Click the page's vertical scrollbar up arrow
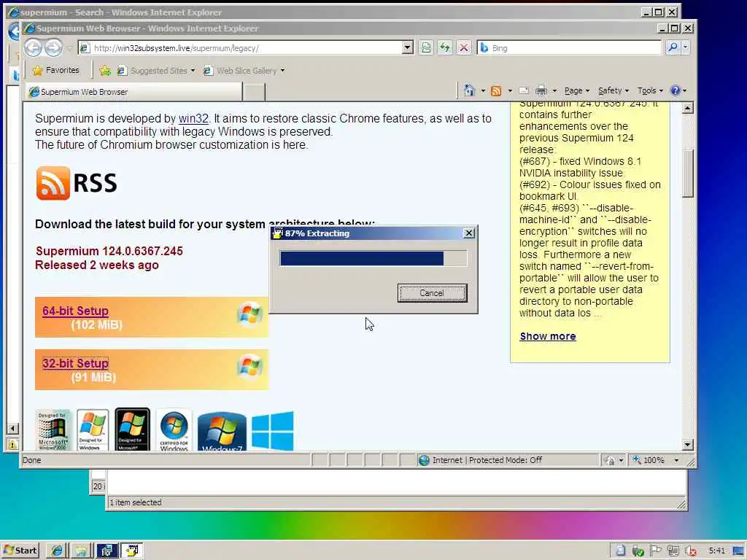This screenshot has height=560, width=747. [x=687, y=108]
